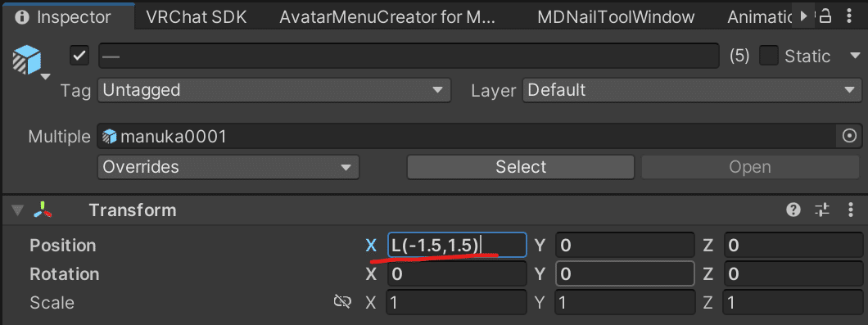Open Transform component's three-dot menu

(851, 210)
